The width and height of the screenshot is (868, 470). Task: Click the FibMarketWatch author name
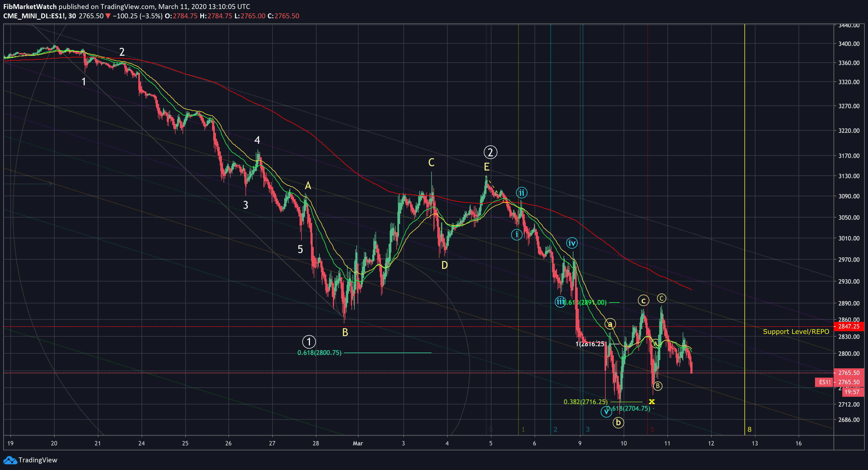click(30, 6)
